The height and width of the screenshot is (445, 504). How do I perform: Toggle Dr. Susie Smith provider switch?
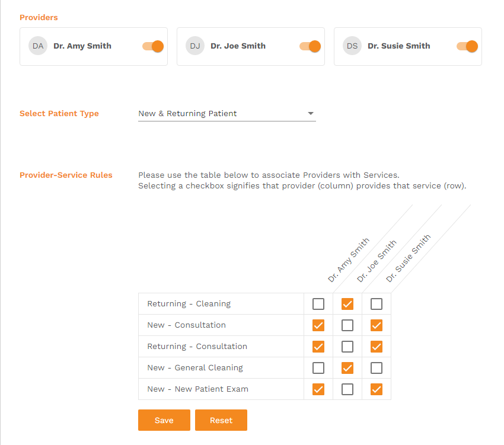(467, 46)
